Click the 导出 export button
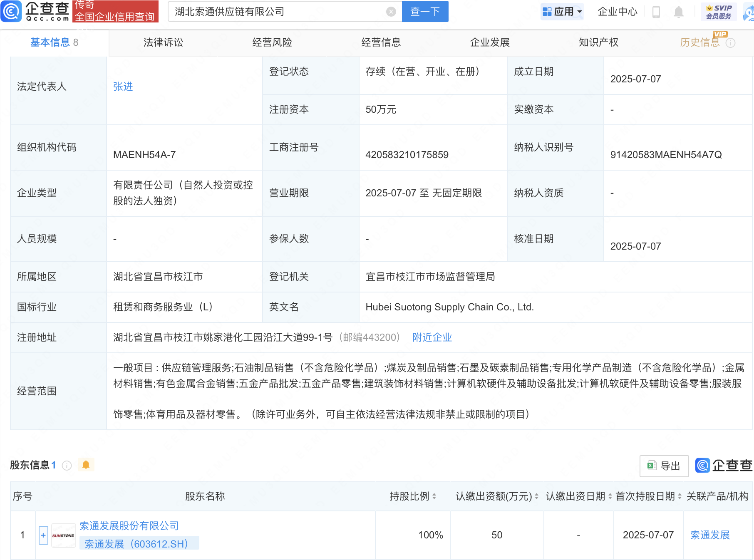Screen dimensions: 754x560 click(x=664, y=466)
